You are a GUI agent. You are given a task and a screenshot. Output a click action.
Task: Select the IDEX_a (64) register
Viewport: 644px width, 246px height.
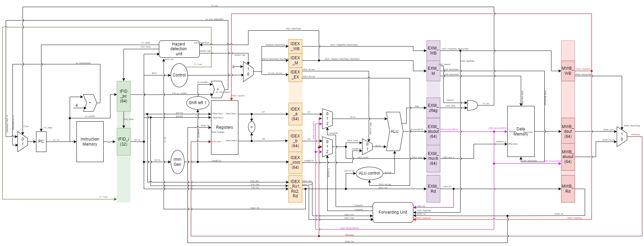(295, 114)
